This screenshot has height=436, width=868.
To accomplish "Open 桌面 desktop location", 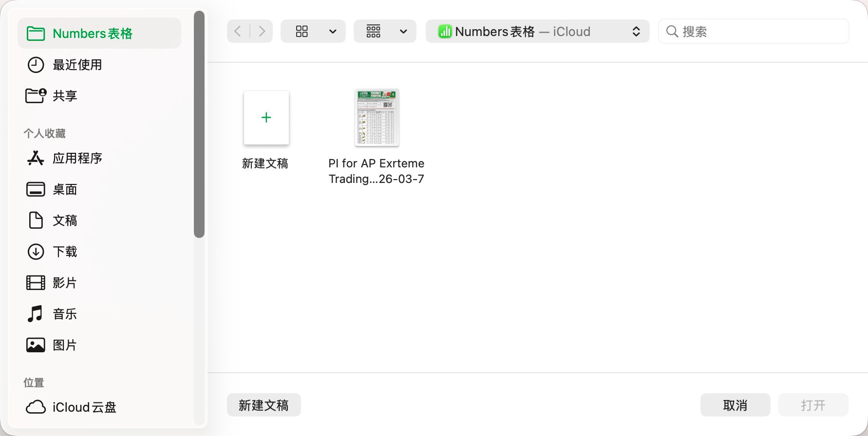I will pyautogui.click(x=64, y=189).
